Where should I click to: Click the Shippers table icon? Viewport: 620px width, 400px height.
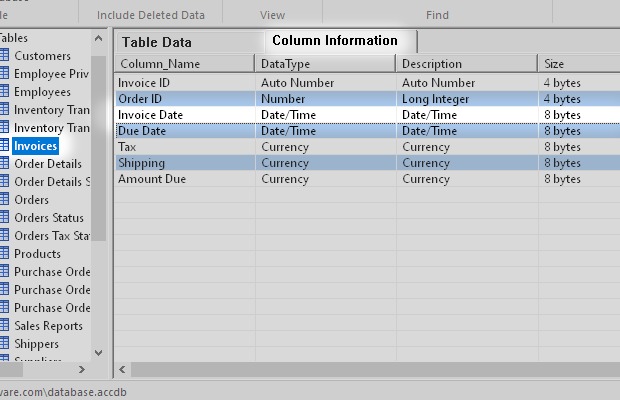4,344
